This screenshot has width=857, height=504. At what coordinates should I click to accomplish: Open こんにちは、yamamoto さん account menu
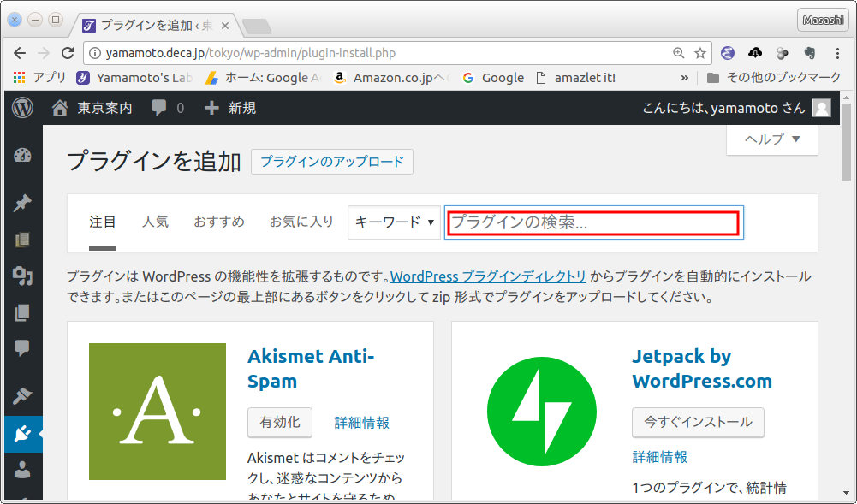point(736,108)
